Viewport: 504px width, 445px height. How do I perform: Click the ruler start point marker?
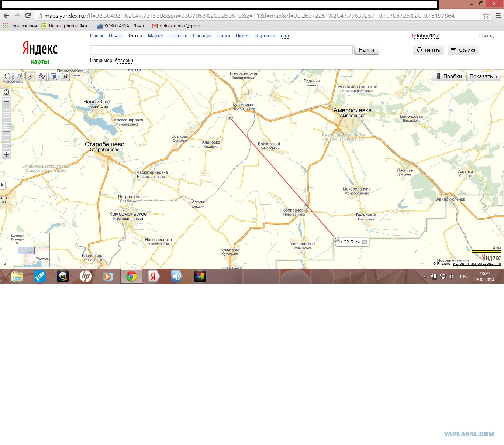pos(230,117)
